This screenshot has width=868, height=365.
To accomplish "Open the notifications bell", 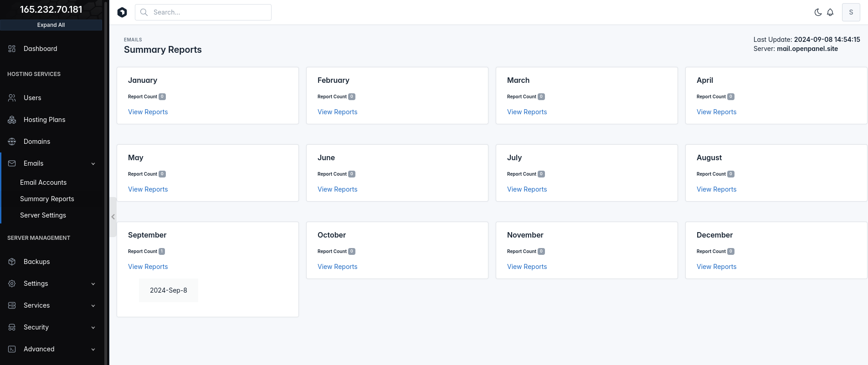I will (x=830, y=12).
